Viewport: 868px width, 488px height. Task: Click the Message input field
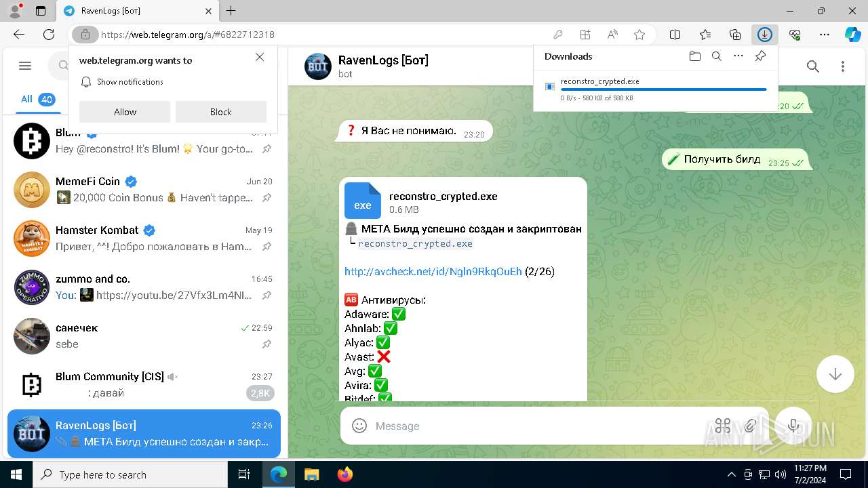pyautogui.click(x=539, y=426)
